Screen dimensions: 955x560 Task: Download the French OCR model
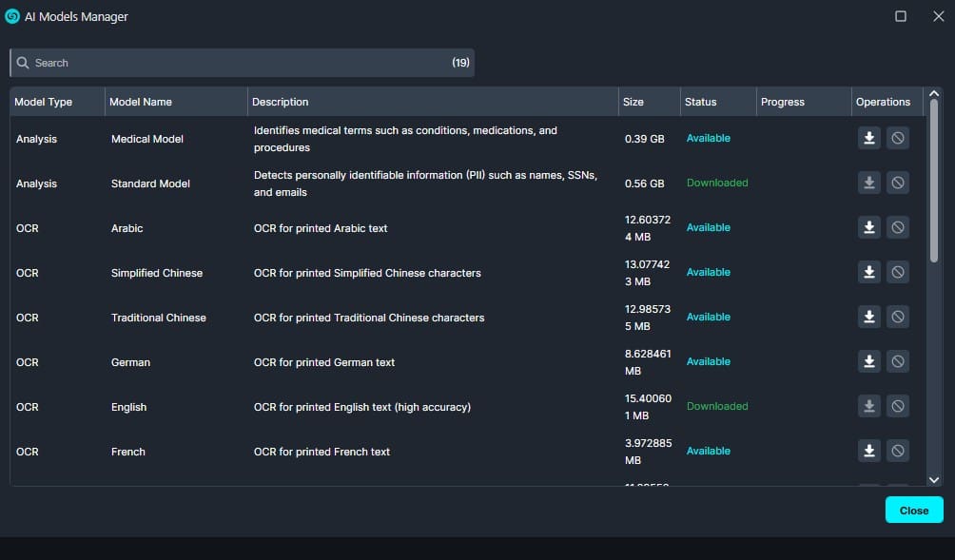pos(868,451)
